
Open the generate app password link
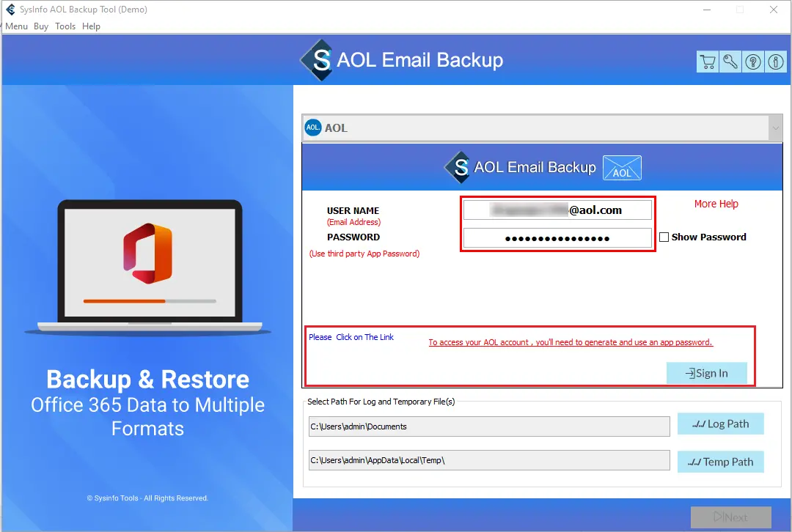(571, 342)
